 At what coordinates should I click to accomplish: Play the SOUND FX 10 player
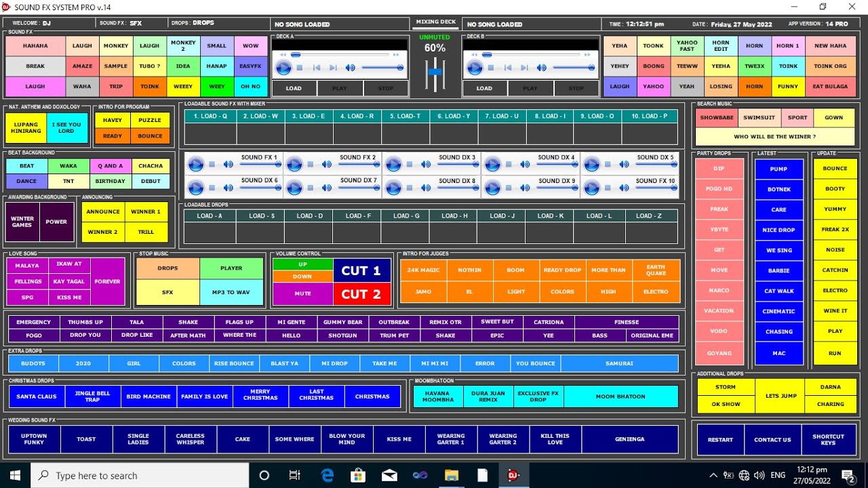[x=591, y=188]
